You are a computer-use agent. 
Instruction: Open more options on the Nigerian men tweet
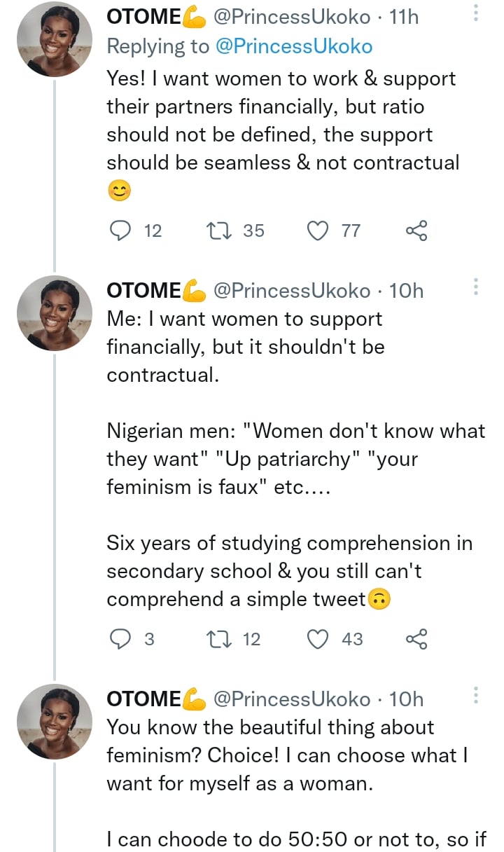[x=476, y=287]
